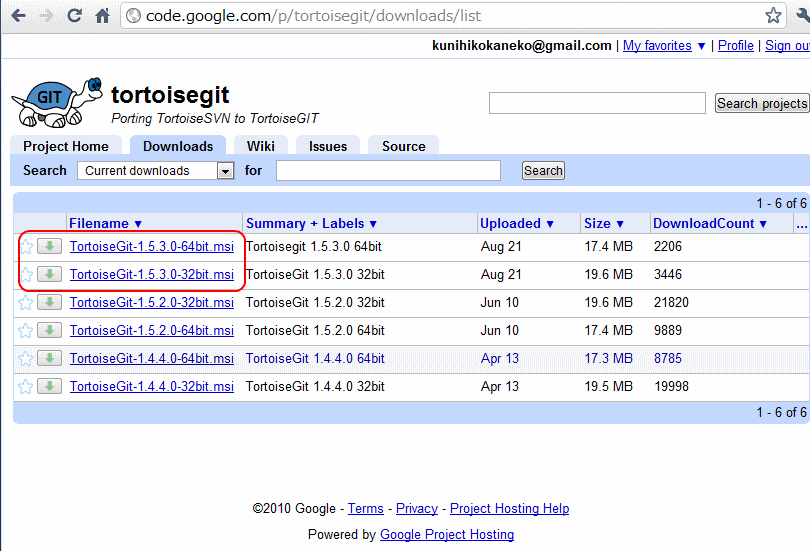Click the '17.3 MB' size cell

pyautogui.click(x=609, y=358)
